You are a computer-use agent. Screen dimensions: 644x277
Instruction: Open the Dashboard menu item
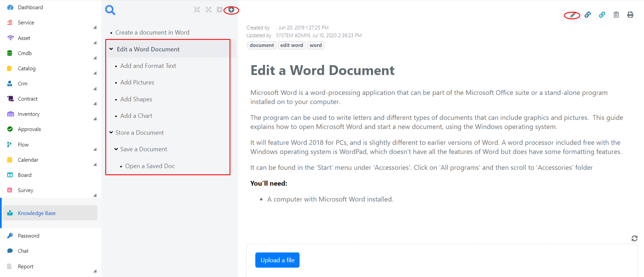click(x=30, y=7)
